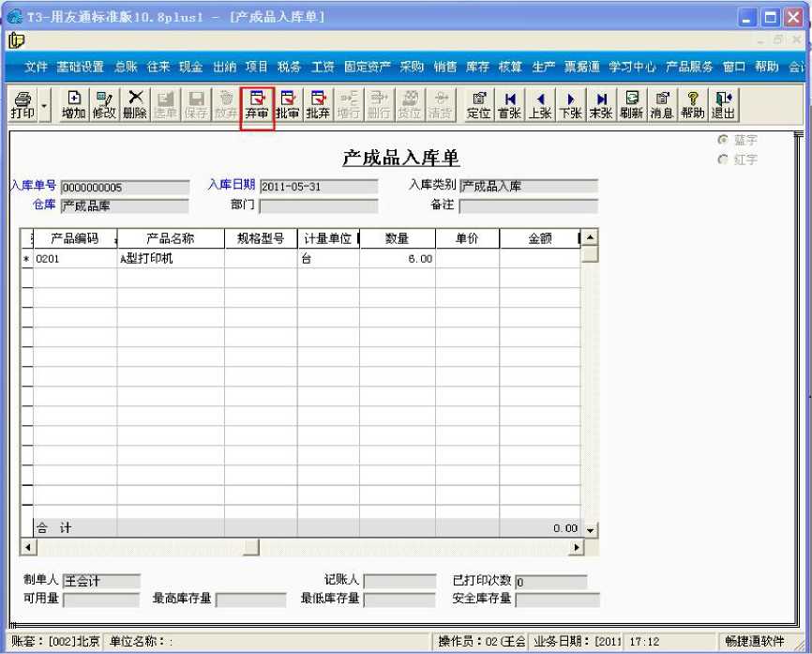812x654 pixels.
Task: Go to 首张 first record
Action: 509,105
